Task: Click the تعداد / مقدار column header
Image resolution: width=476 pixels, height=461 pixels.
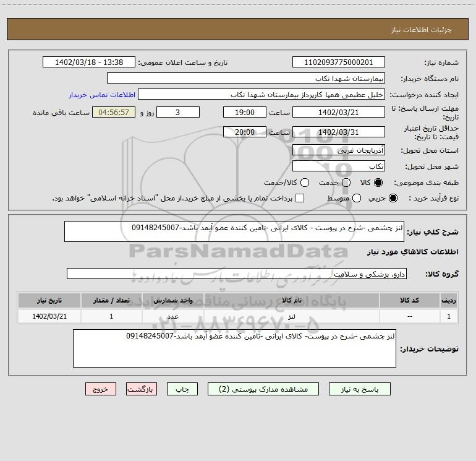Action: pos(111,300)
